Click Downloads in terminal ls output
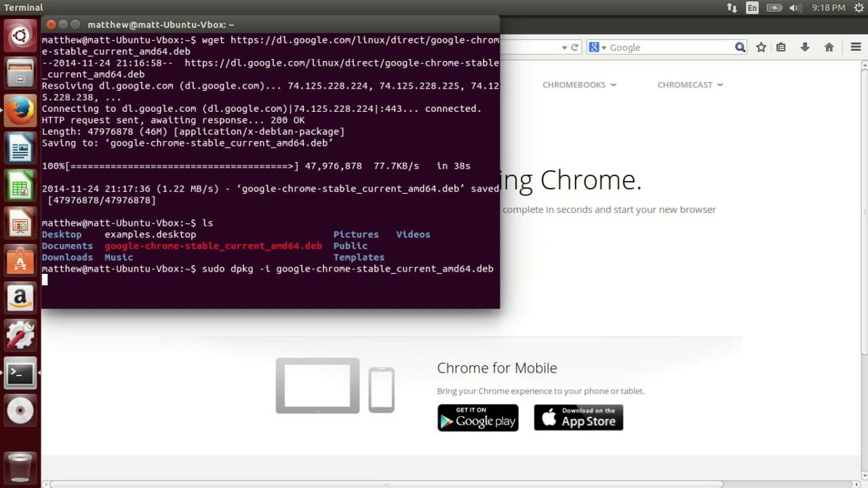868x488 pixels. (x=67, y=258)
